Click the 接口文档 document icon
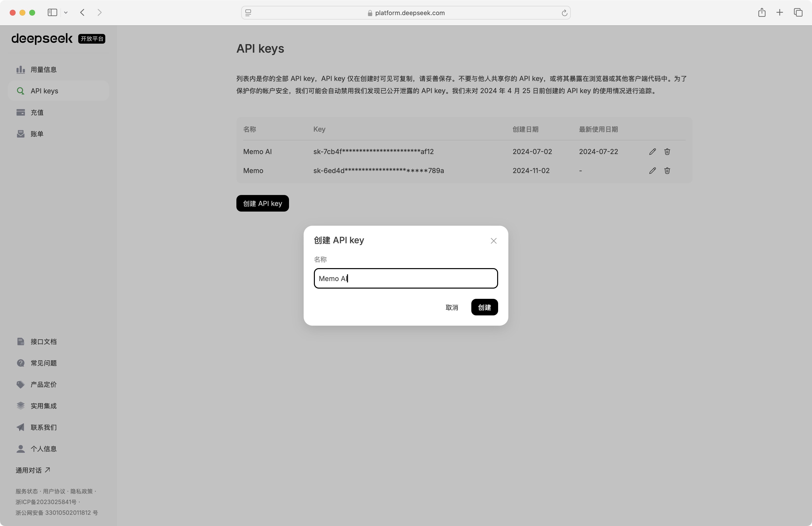The width and height of the screenshot is (812, 526). [x=20, y=342]
